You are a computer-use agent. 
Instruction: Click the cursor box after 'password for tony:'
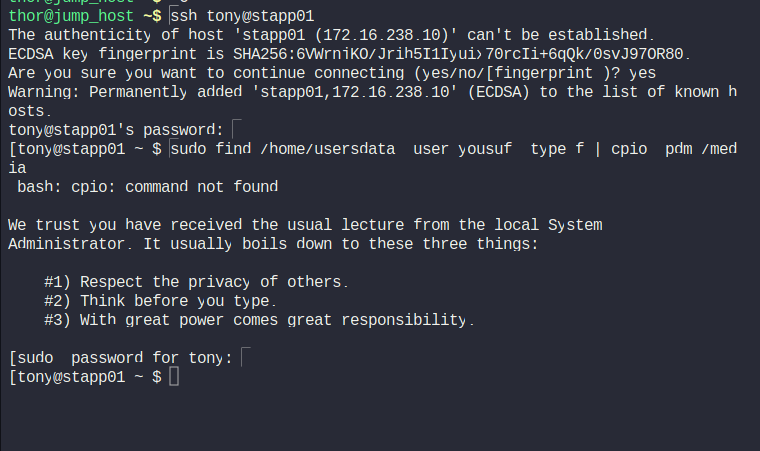pos(248,357)
